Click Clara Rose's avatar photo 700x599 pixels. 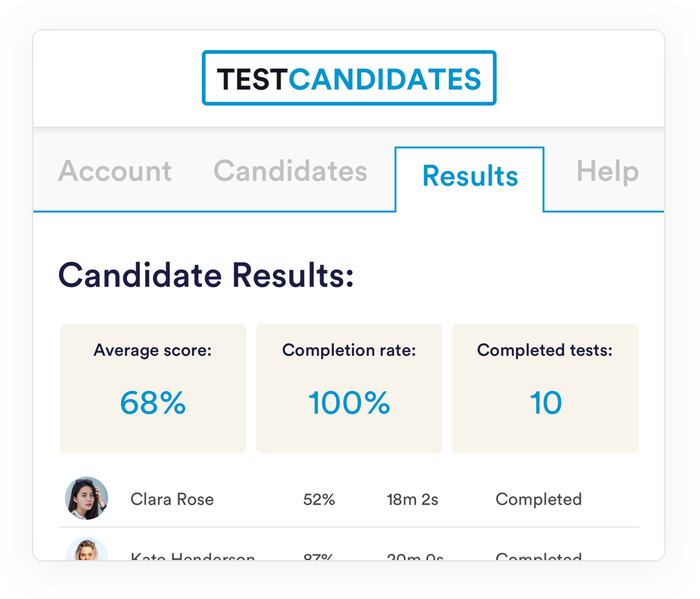pyautogui.click(x=87, y=498)
